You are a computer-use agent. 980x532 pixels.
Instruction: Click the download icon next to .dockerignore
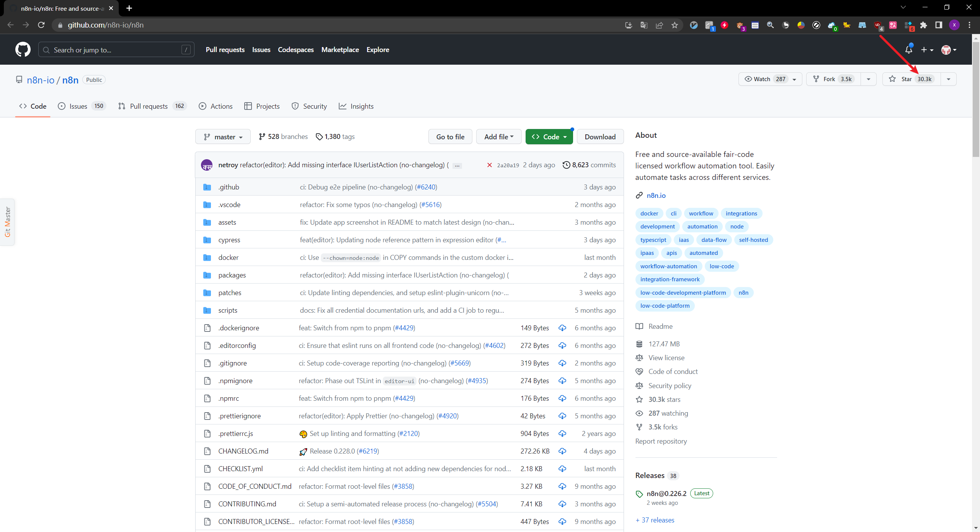562,328
